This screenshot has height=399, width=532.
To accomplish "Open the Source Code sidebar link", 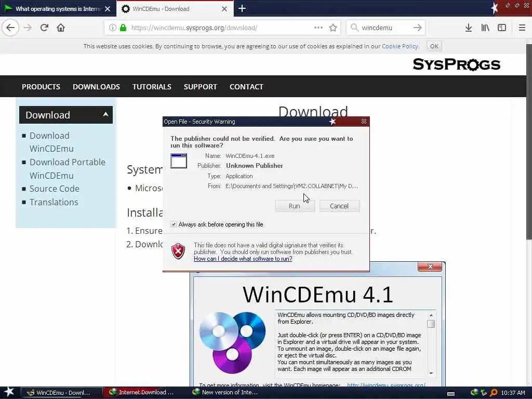I will [x=54, y=188].
